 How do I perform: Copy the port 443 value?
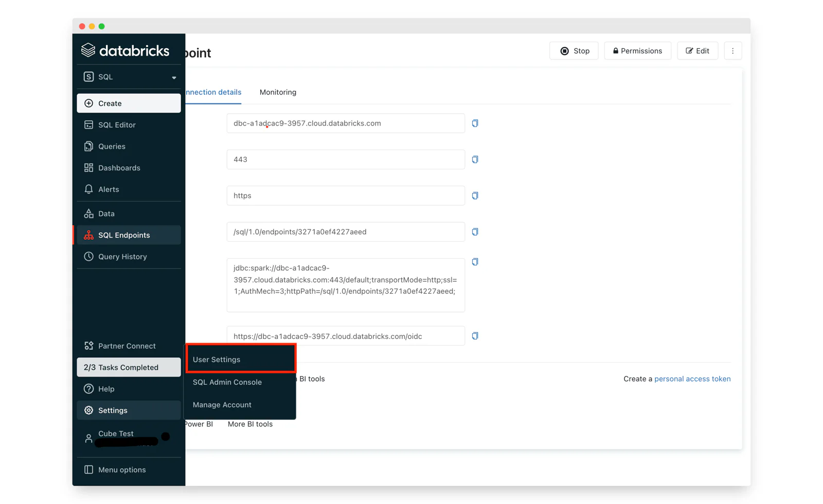(475, 159)
